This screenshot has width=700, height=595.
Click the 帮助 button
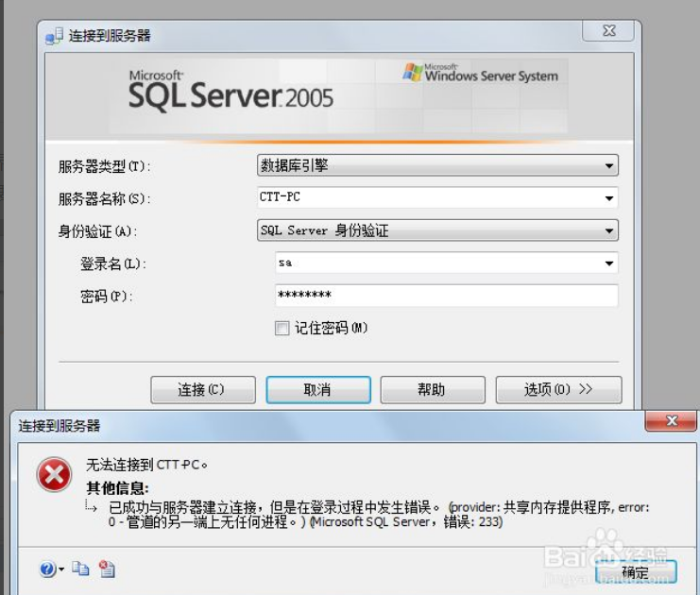point(433,390)
